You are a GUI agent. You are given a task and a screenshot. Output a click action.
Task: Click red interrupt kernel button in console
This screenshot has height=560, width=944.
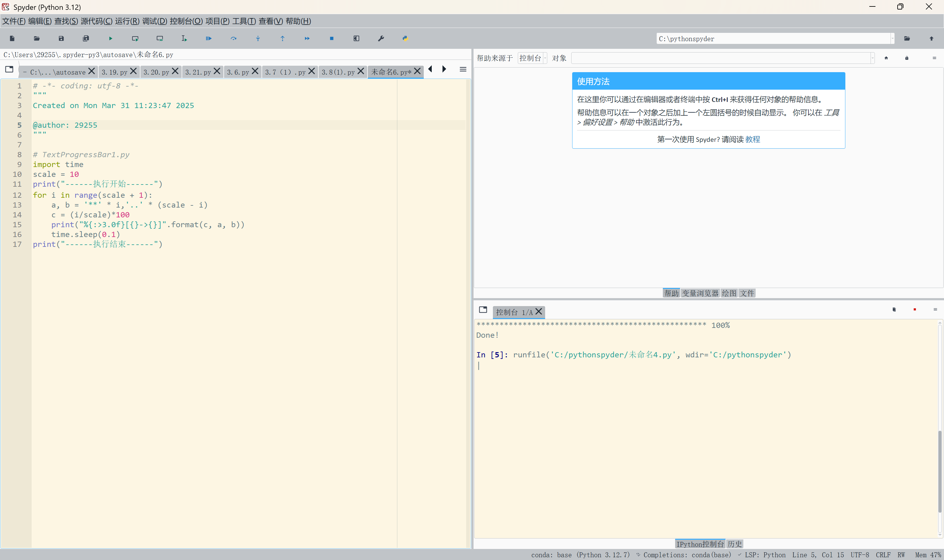tap(914, 309)
